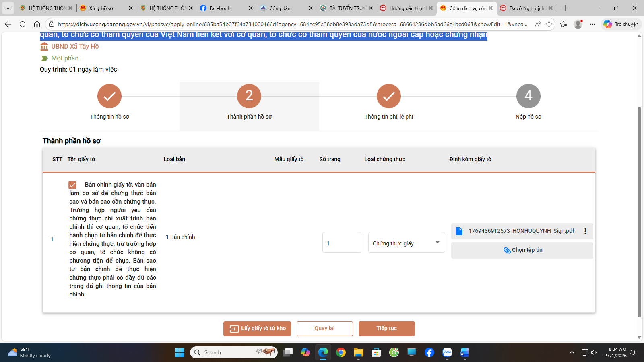This screenshot has width=644, height=362.
Task: Click the blue PDF file icon
Action: coord(459,231)
